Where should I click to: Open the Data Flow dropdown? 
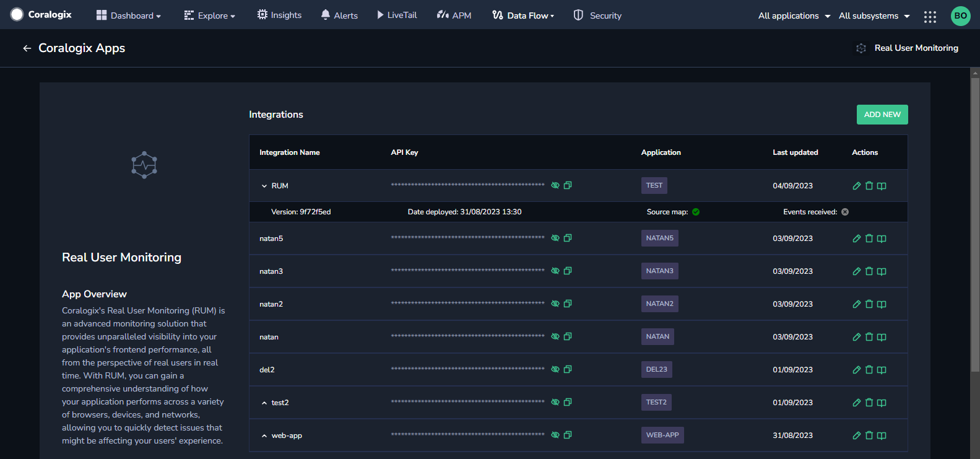524,15
